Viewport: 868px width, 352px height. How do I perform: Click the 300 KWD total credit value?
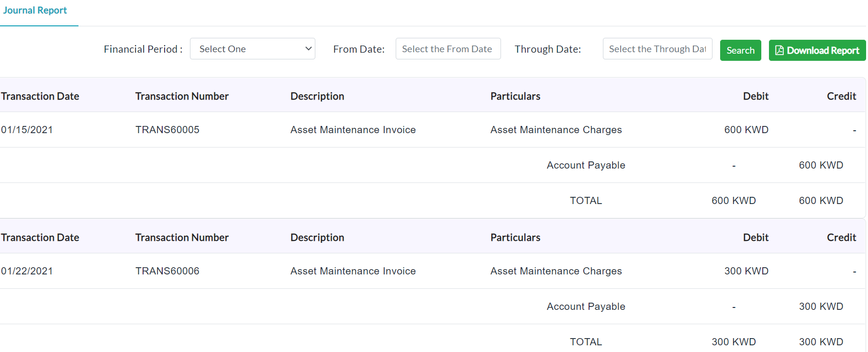pos(821,342)
